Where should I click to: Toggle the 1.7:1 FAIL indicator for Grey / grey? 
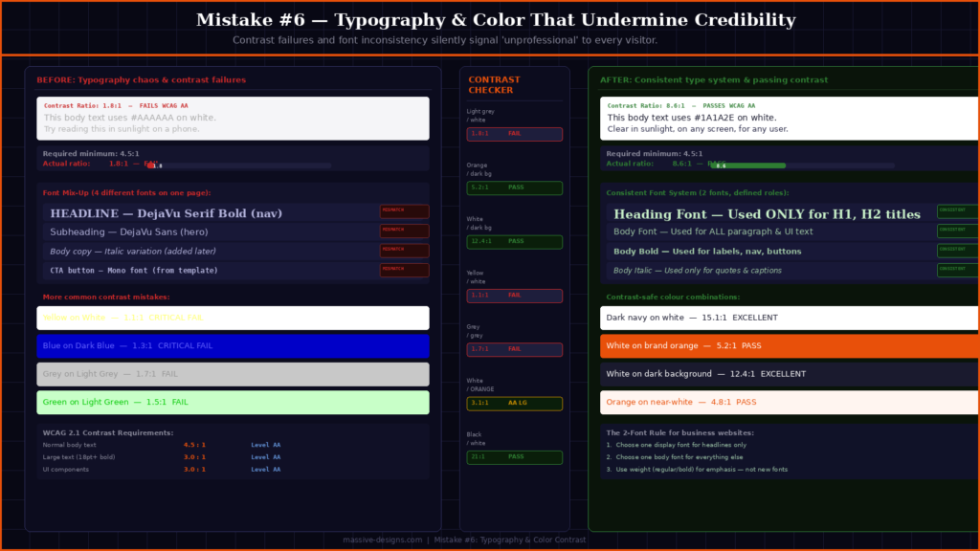pyautogui.click(x=514, y=349)
